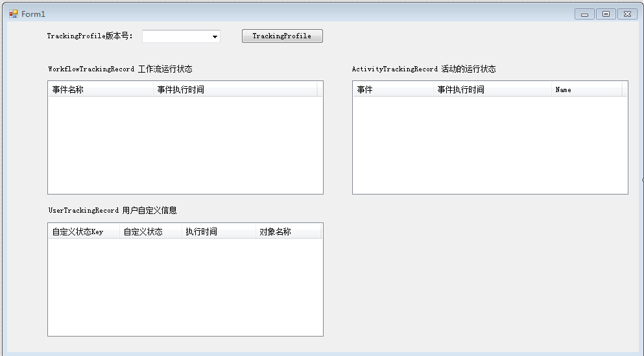Click the UserTrackingRecord 用户自定义信息 label
The image size is (644, 356).
point(113,210)
